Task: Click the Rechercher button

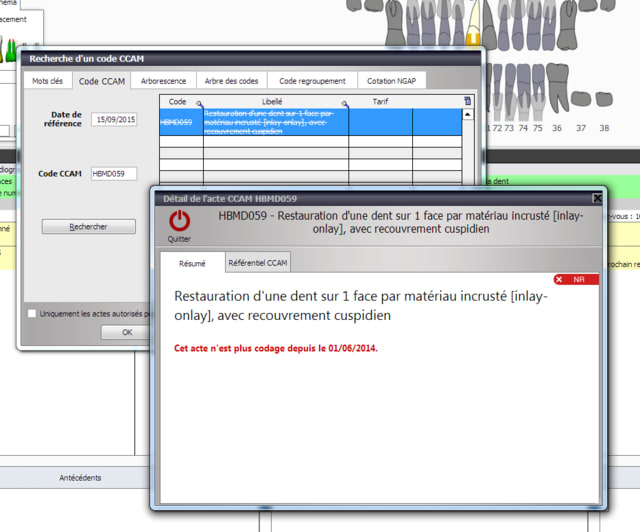Action: [88, 227]
